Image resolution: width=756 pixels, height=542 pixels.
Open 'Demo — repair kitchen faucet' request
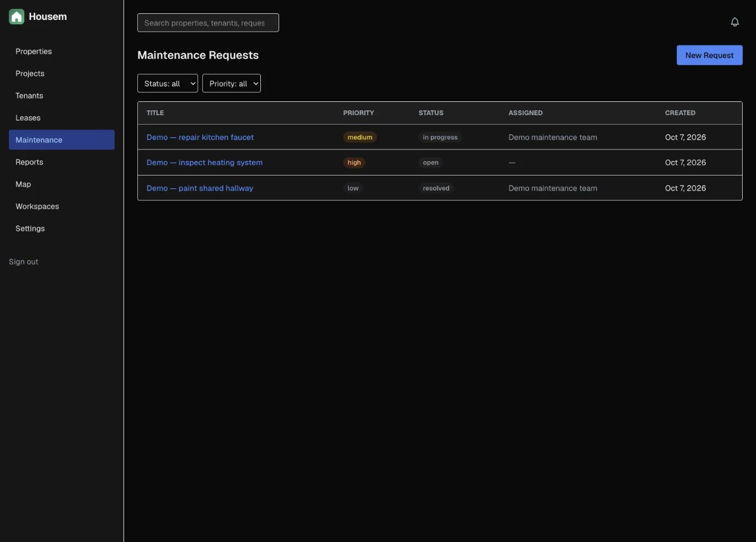pyautogui.click(x=200, y=137)
